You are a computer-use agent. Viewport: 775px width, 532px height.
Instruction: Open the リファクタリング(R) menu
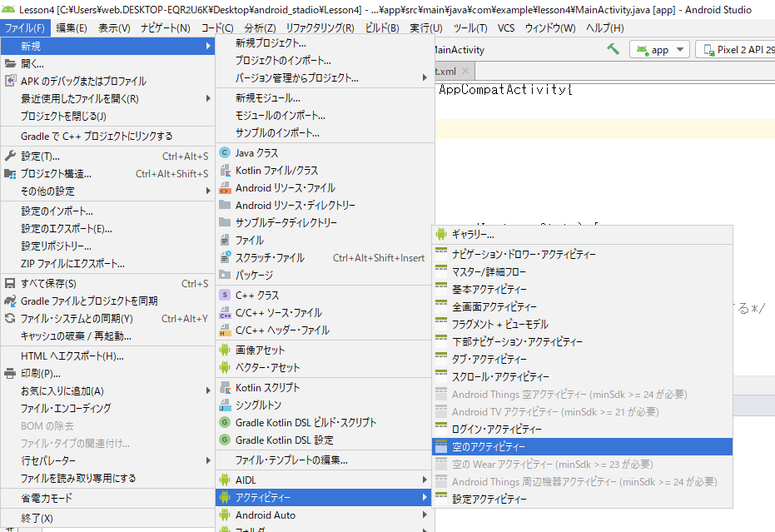320,28
